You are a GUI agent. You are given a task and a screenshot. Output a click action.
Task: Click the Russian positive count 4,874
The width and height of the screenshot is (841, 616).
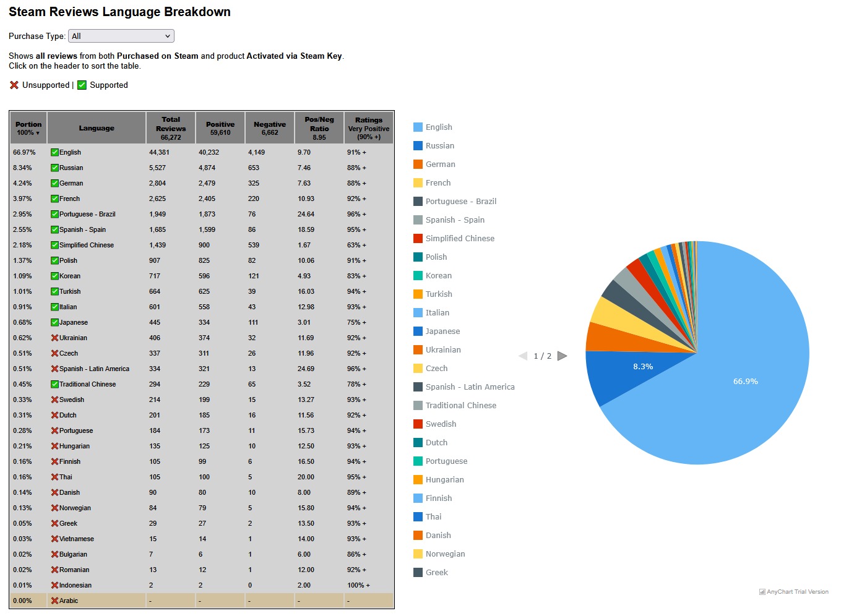(x=207, y=168)
